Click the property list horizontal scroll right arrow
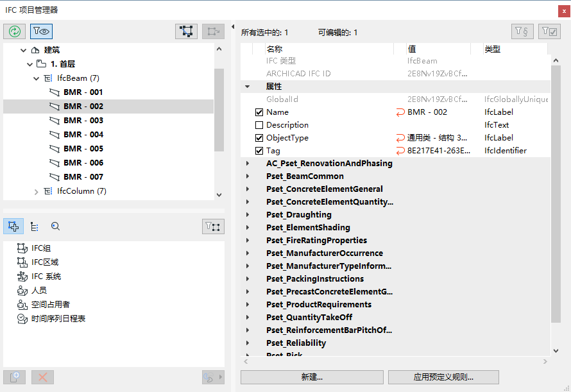The image size is (571, 392). pyautogui.click(x=545, y=361)
